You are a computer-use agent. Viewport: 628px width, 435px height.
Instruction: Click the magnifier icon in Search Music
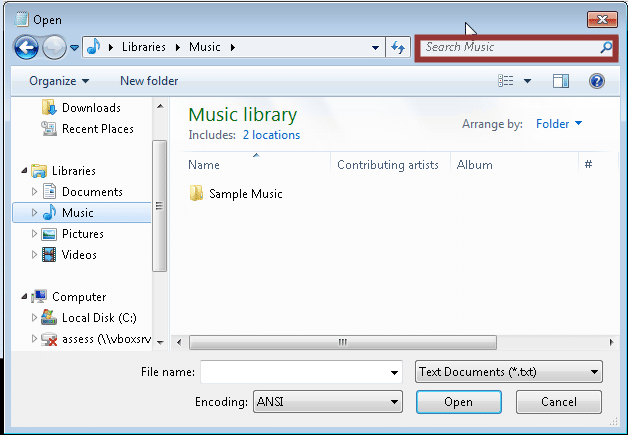coord(605,47)
